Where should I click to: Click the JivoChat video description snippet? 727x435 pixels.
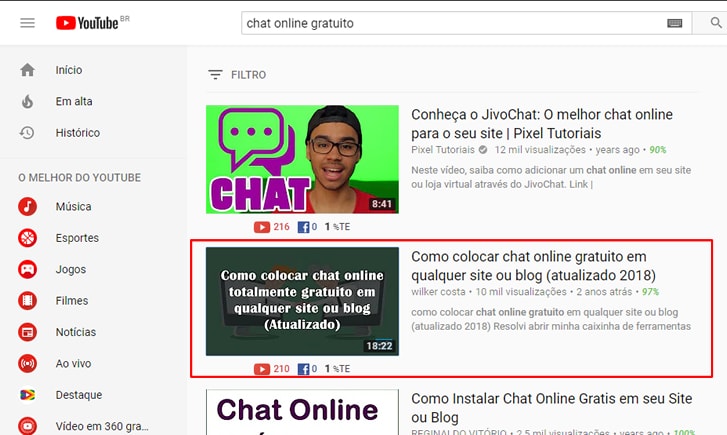[551, 177]
